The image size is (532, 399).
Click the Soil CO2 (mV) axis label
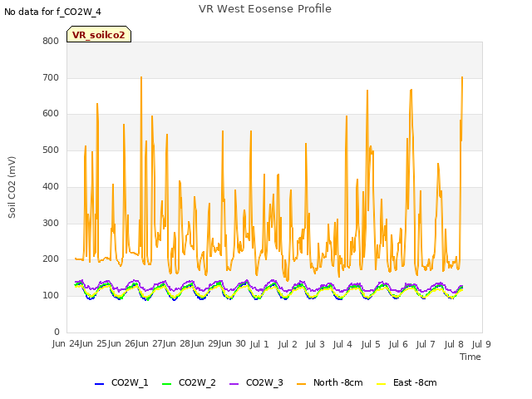click(x=12, y=187)
